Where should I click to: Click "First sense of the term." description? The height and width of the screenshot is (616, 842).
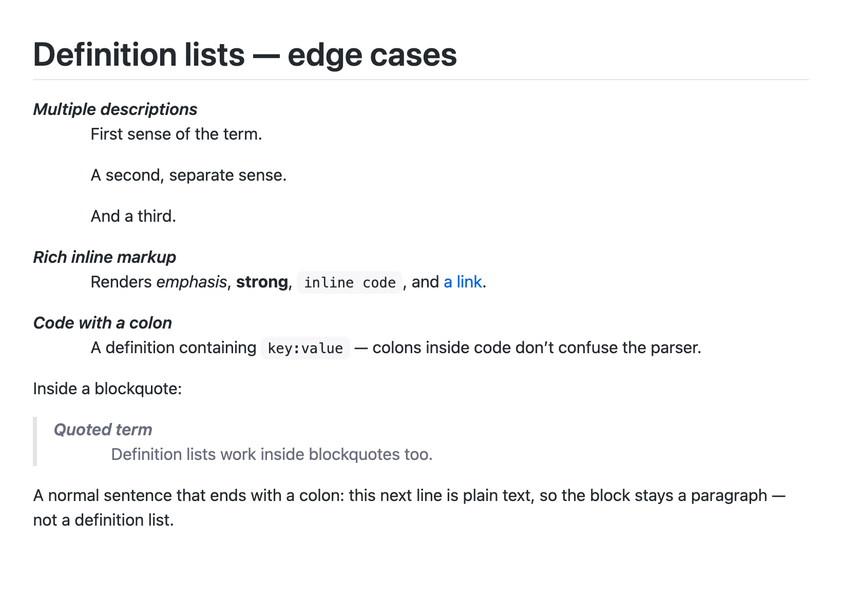pos(176,134)
